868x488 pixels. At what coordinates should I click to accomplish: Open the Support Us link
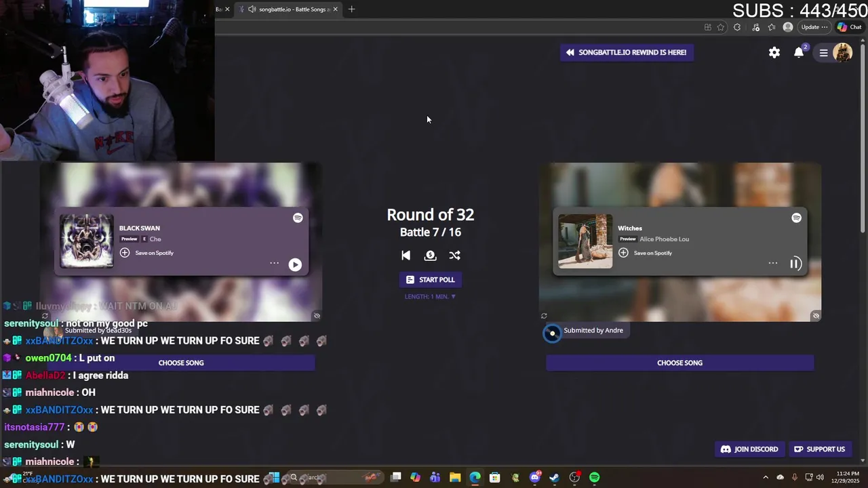tap(819, 449)
